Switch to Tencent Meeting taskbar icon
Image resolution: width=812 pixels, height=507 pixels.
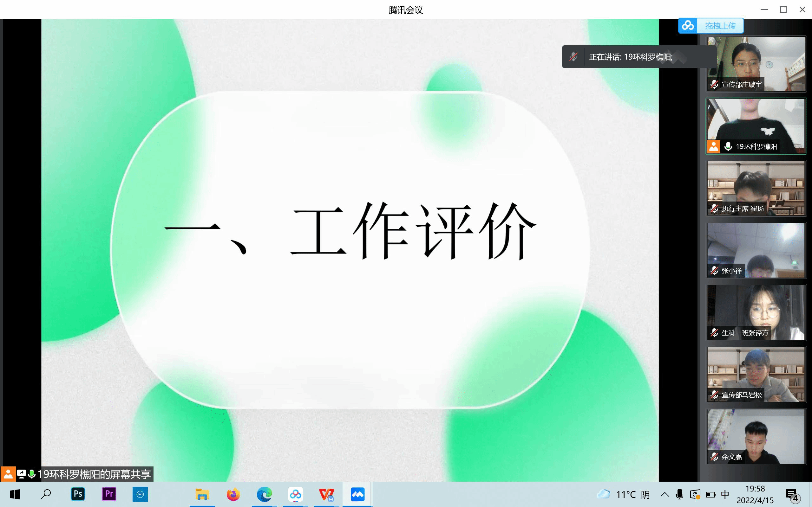click(357, 494)
